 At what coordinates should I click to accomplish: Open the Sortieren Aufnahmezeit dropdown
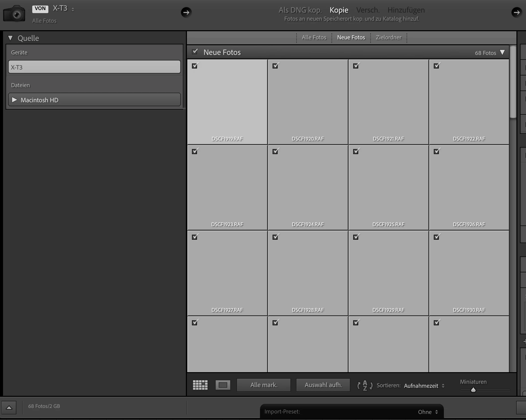pos(424,386)
